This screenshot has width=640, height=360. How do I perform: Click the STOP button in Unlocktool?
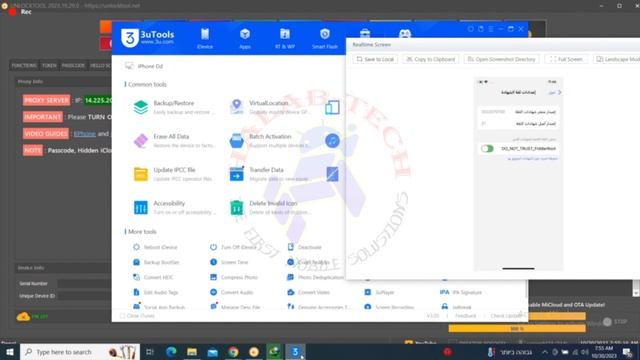click(615, 322)
